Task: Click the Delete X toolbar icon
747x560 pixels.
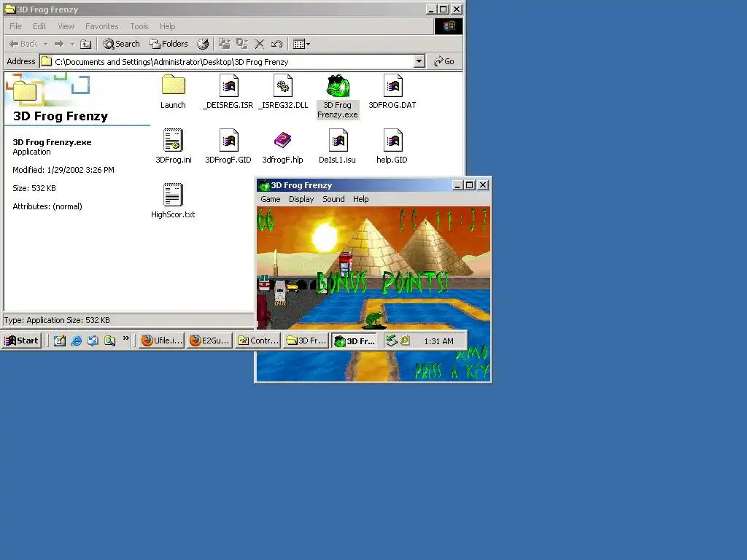Action: pyautogui.click(x=259, y=44)
